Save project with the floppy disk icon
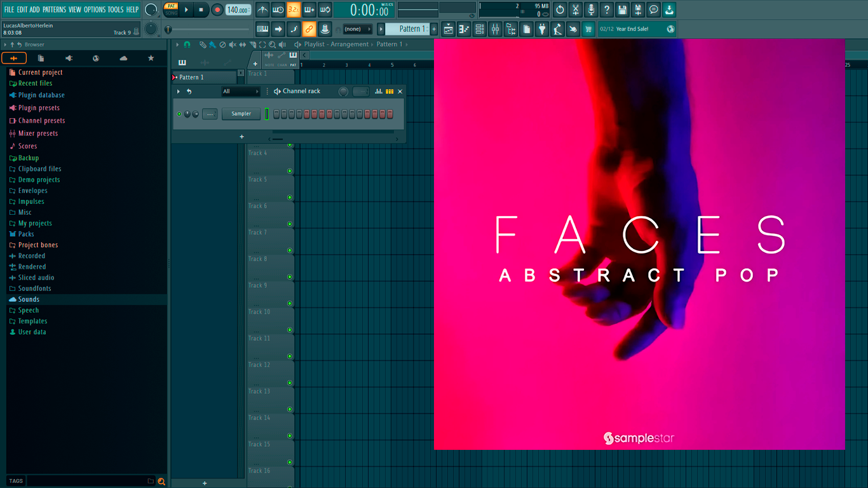Viewport: 868px width, 488px height. [622, 10]
